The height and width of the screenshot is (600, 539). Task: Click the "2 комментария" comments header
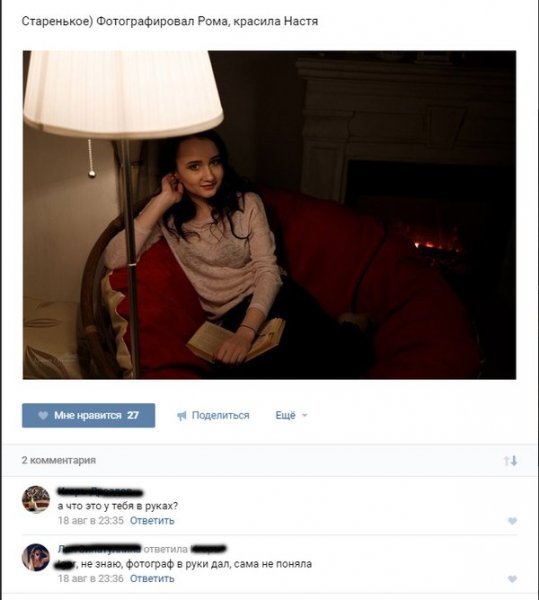click(59, 460)
